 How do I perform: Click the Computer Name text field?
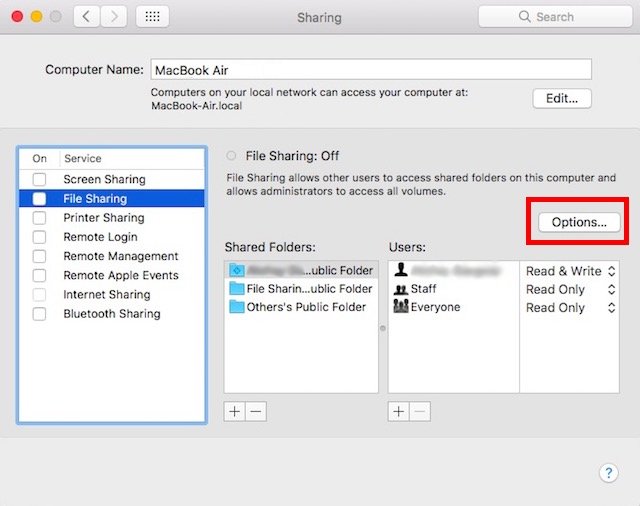pyautogui.click(x=370, y=70)
